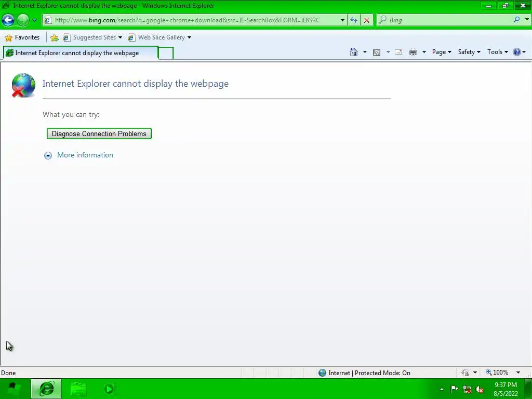Open the Suggested Sites link

tap(92, 37)
